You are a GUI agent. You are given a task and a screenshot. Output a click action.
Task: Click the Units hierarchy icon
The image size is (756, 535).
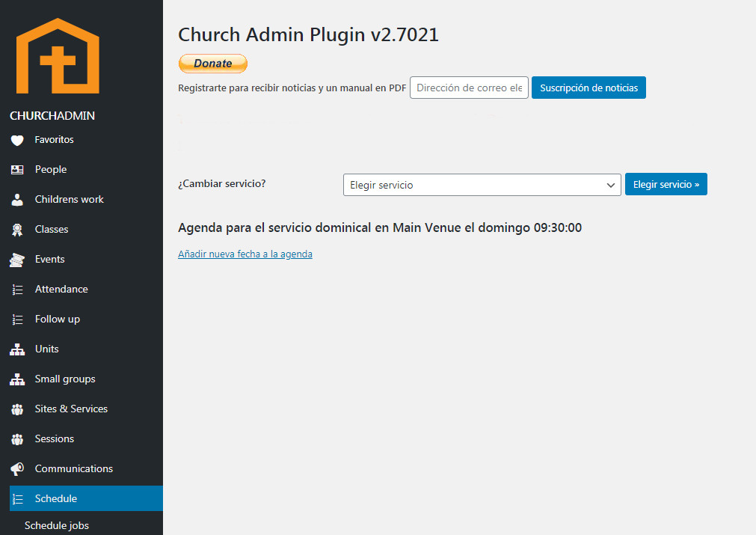(x=17, y=349)
